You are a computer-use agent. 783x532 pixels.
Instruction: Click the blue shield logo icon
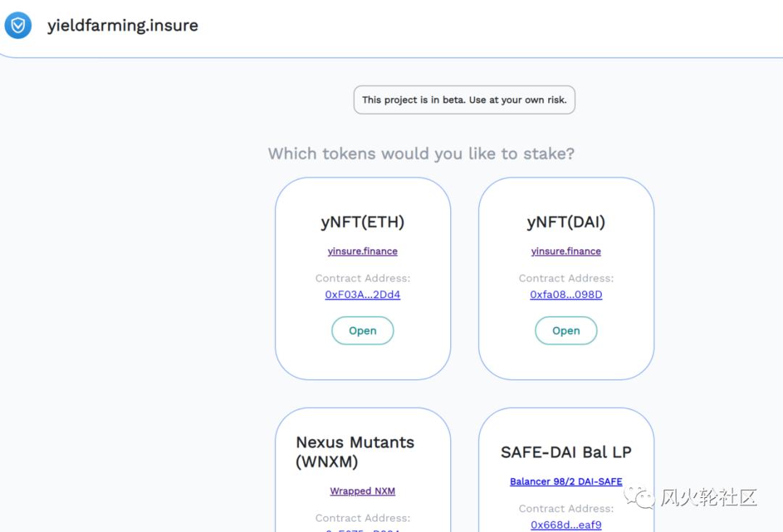click(x=18, y=25)
